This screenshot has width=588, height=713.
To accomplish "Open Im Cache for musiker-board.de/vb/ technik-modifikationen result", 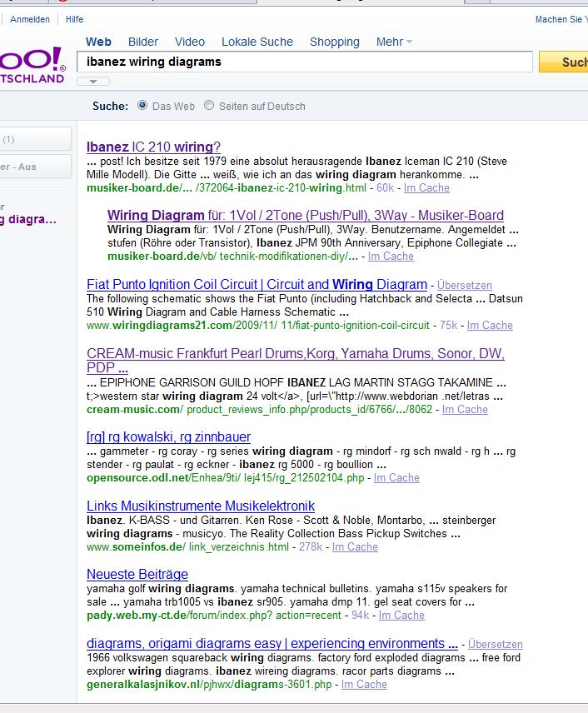I will [x=391, y=256].
